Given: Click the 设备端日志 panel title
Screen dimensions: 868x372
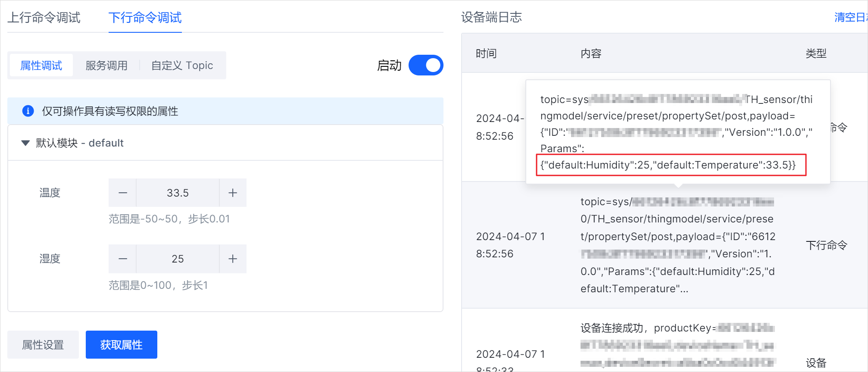Looking at the screenshot, I should pyautogui.click(x=491, y=17).
